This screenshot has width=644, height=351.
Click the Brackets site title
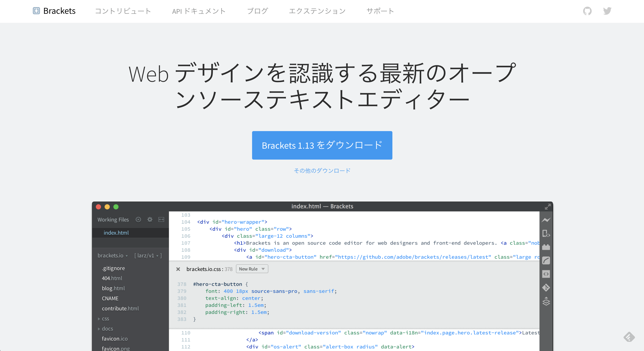[x=59, y=11]
